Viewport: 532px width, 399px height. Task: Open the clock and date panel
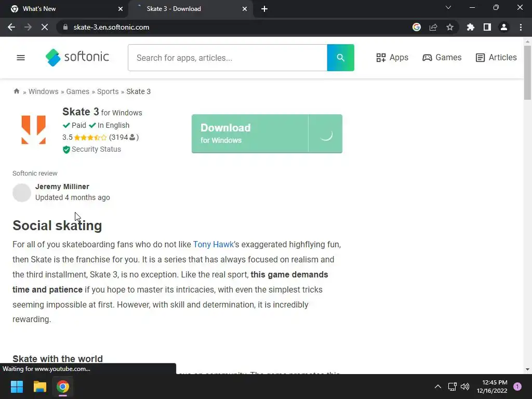click(492, 387)
